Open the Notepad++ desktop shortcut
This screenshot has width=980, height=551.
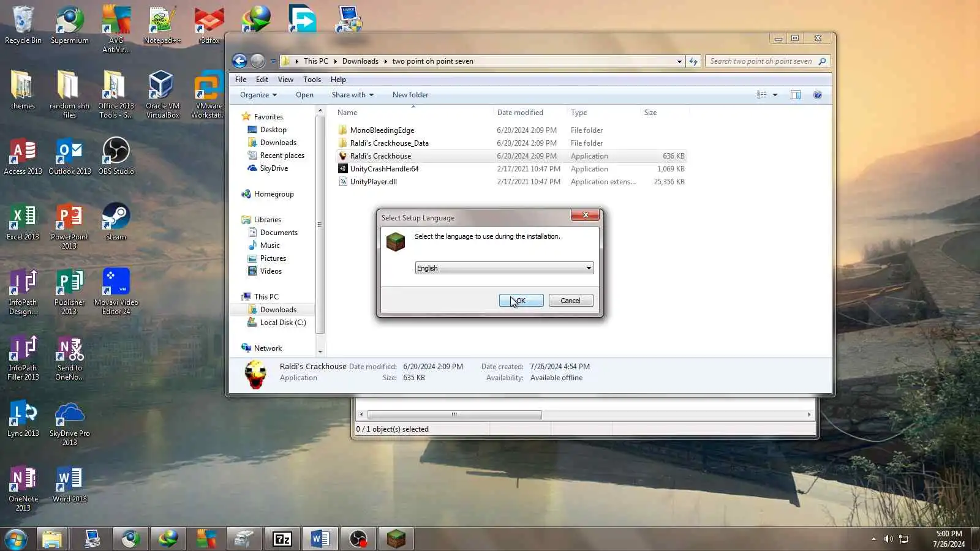click(x=162, y=25)
